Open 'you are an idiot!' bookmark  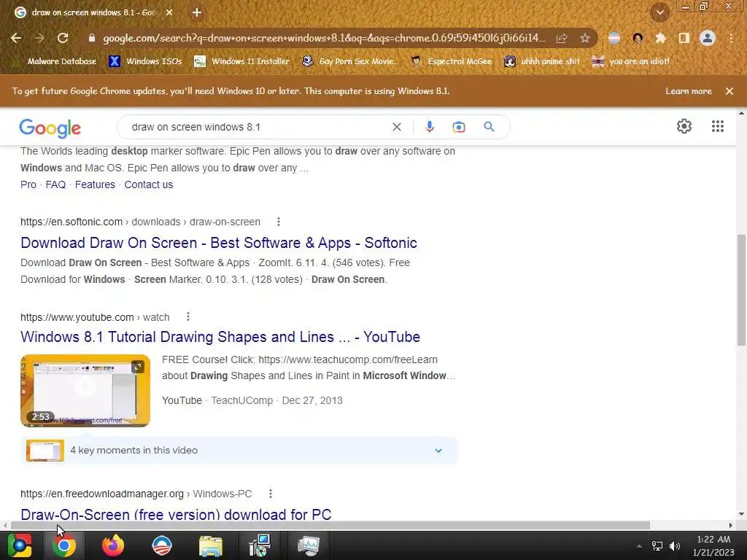(631, 61)
